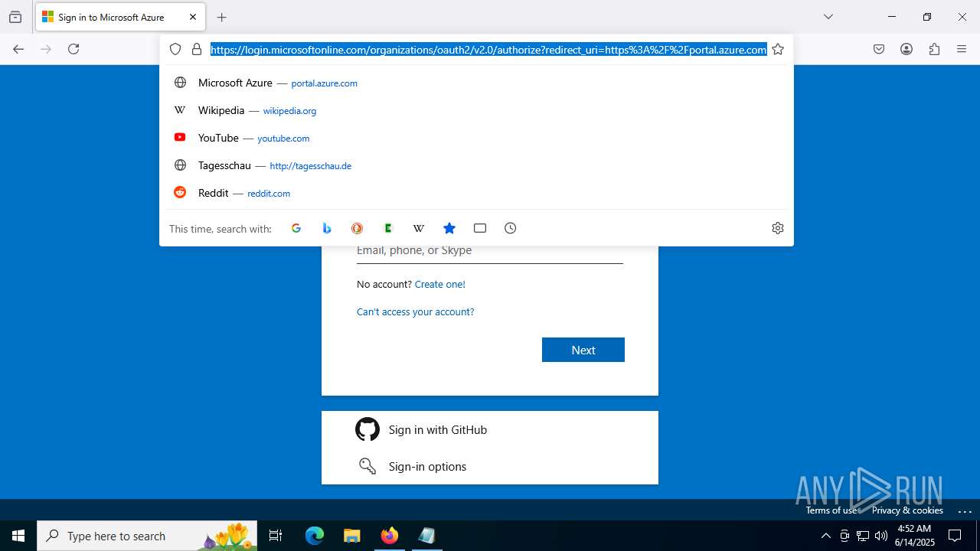Viewport: 980px width, 551px height.
Task: Open Task View on the taskbar
Action: click(x=276, y=536)
